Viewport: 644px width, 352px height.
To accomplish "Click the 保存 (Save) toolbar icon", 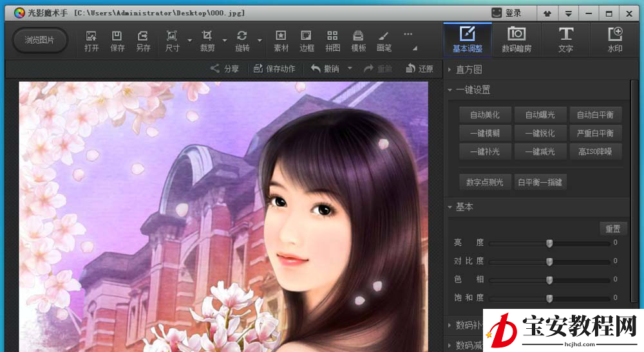I will (117, 36).
